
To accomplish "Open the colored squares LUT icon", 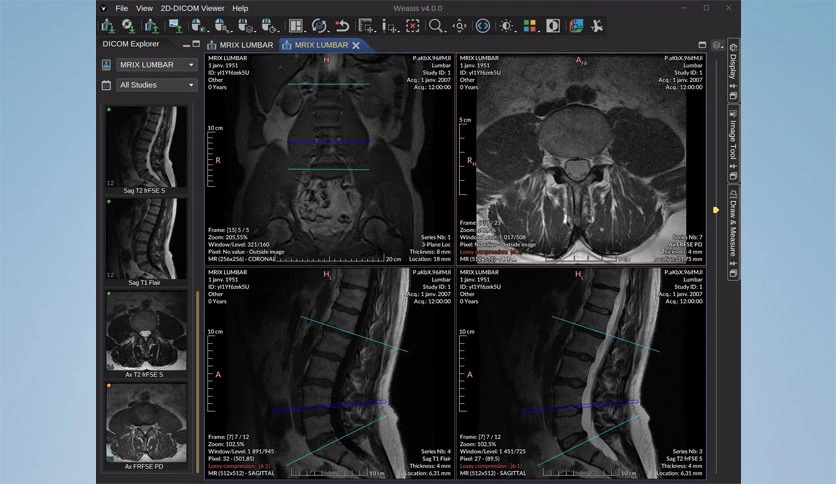I will 529,26.
